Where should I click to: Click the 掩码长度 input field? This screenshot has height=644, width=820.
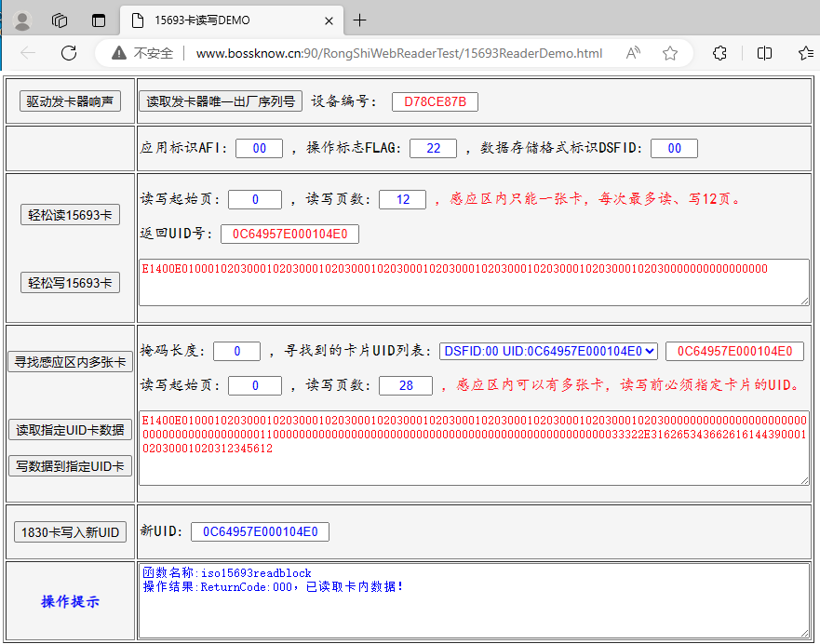point(237,351)
